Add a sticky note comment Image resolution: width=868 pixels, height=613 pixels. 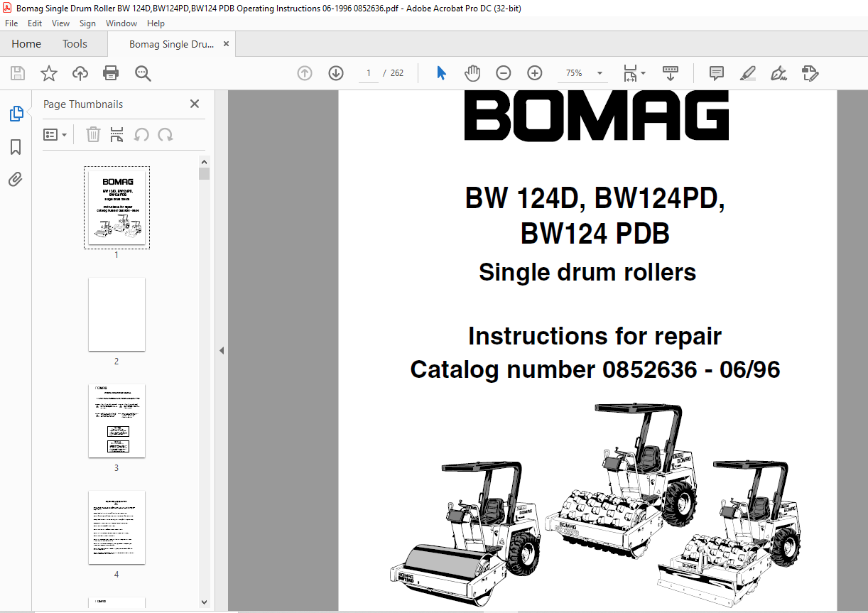pos(717,73)
